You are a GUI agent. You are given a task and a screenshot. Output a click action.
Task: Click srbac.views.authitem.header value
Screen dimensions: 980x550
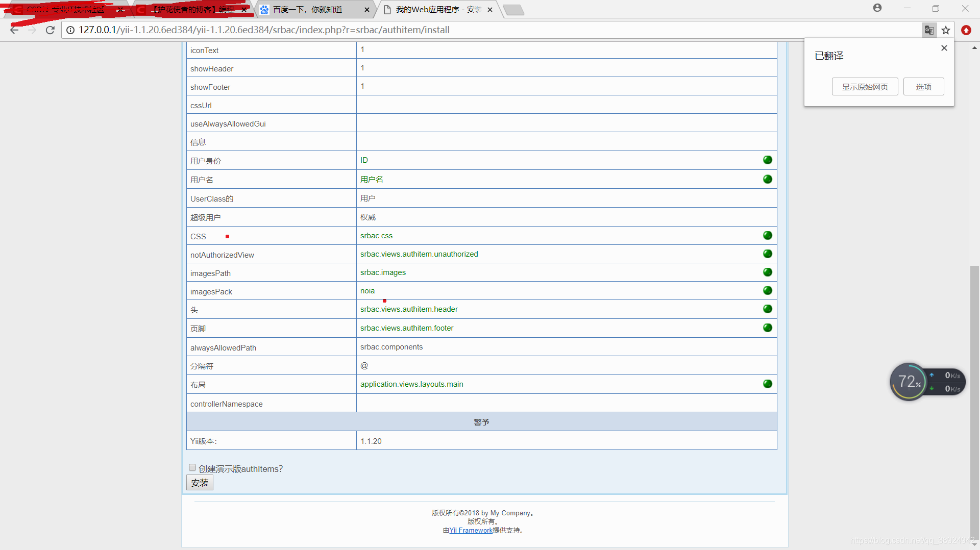[409, 309]
